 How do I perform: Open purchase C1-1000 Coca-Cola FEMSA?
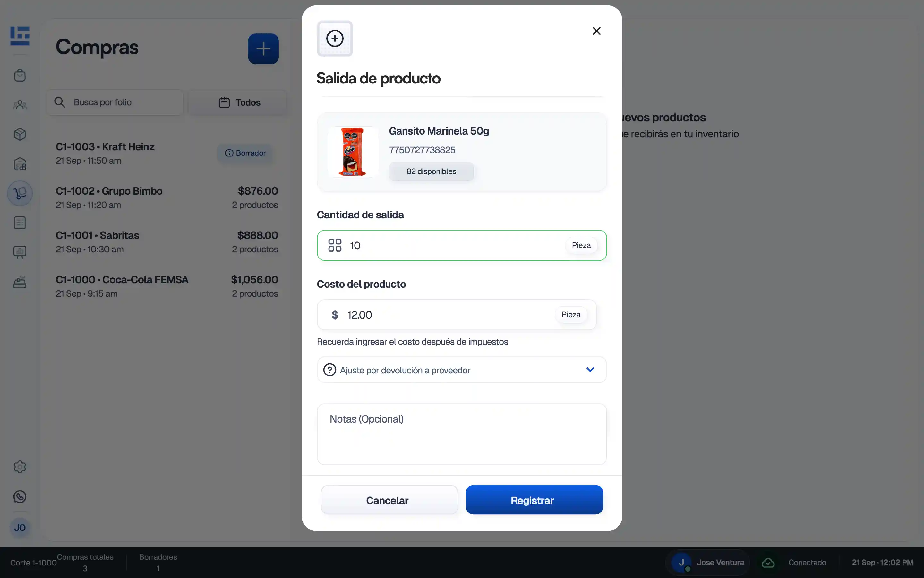(x=167, y=286)
